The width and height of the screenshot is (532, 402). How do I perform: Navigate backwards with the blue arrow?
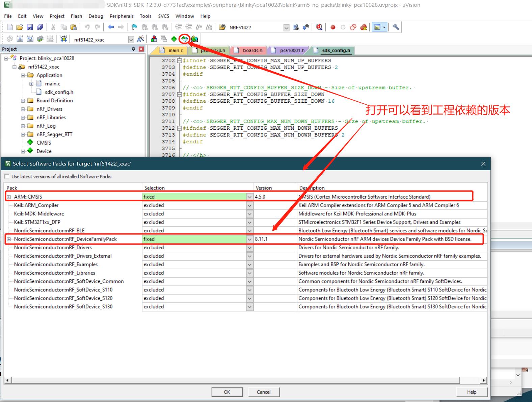click(x=111, y=27)
